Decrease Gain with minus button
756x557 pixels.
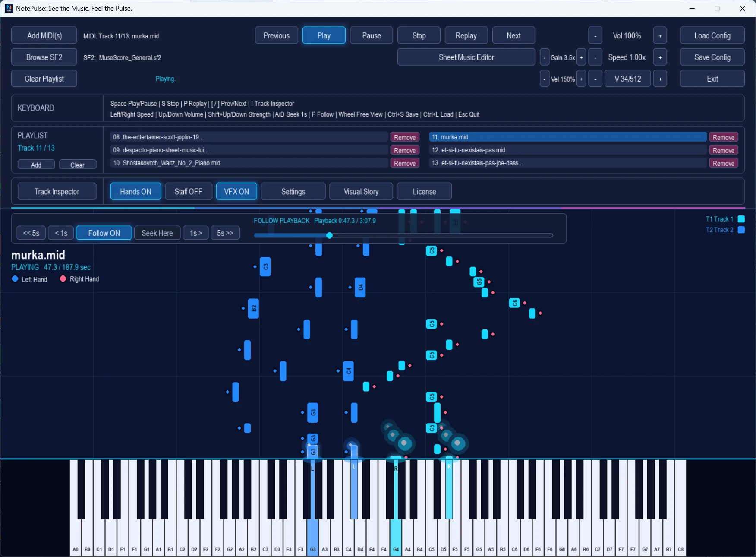[545, 57]
